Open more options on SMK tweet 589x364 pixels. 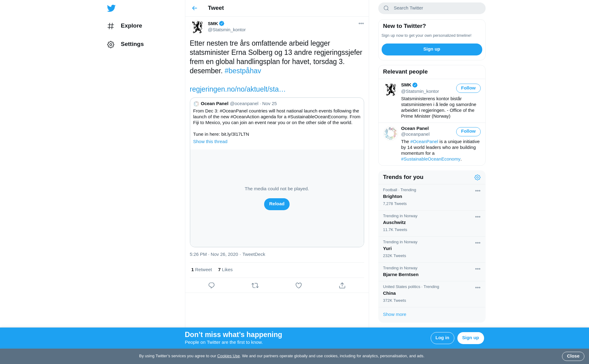[361, 24]
